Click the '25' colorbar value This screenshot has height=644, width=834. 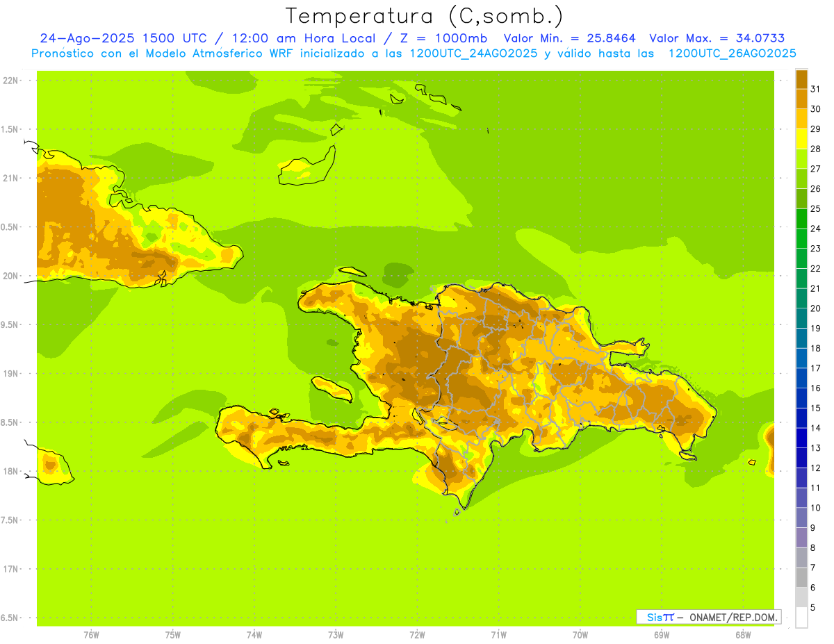(815, 208)
